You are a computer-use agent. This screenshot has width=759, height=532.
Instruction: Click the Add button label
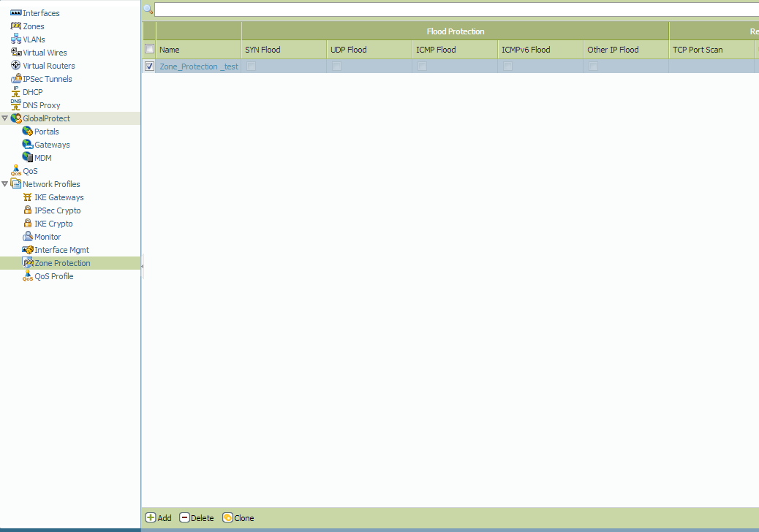pyautogui.click(x=165, y=518)
